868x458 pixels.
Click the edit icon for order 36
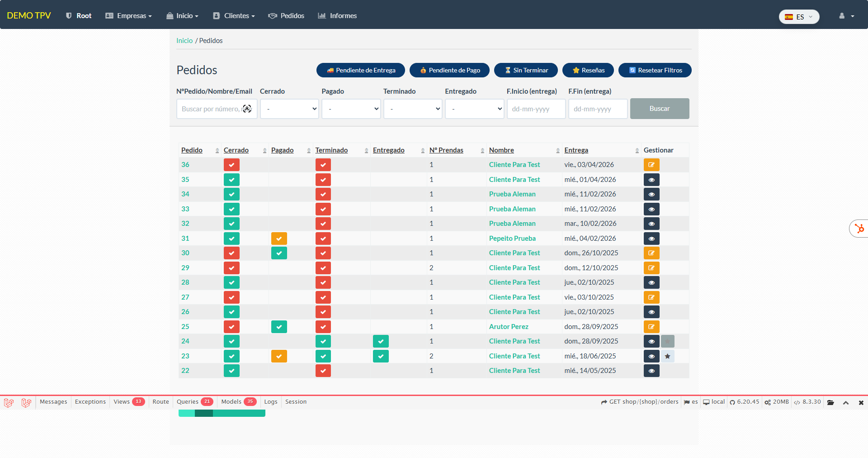tap(651, 165)
